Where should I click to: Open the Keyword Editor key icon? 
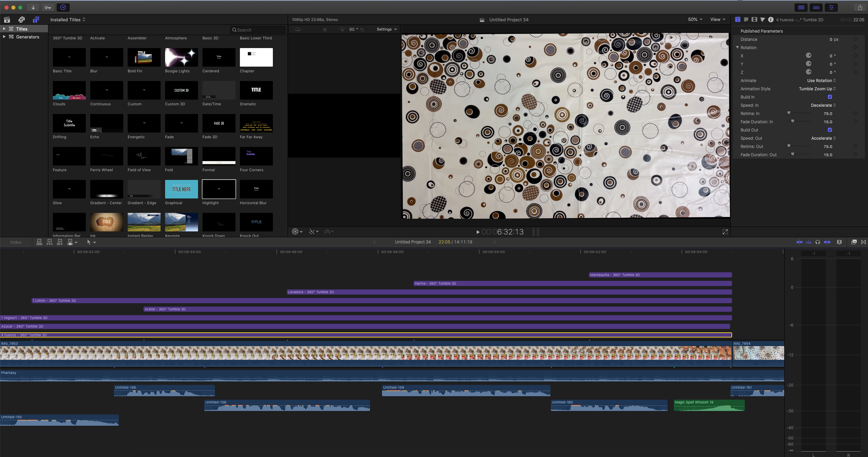click(48, 7)
